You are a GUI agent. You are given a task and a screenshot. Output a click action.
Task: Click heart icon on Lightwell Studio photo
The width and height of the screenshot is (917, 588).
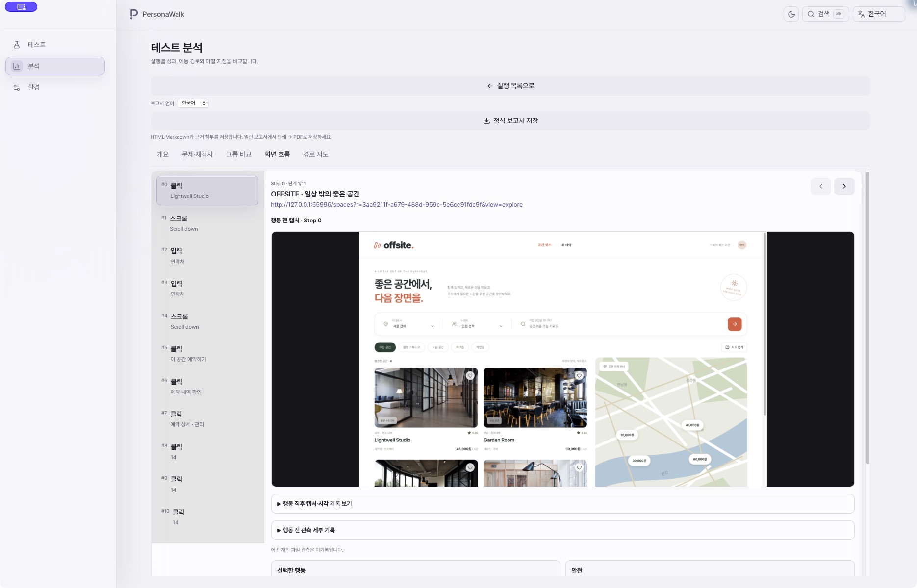click(x=470, y=375)
